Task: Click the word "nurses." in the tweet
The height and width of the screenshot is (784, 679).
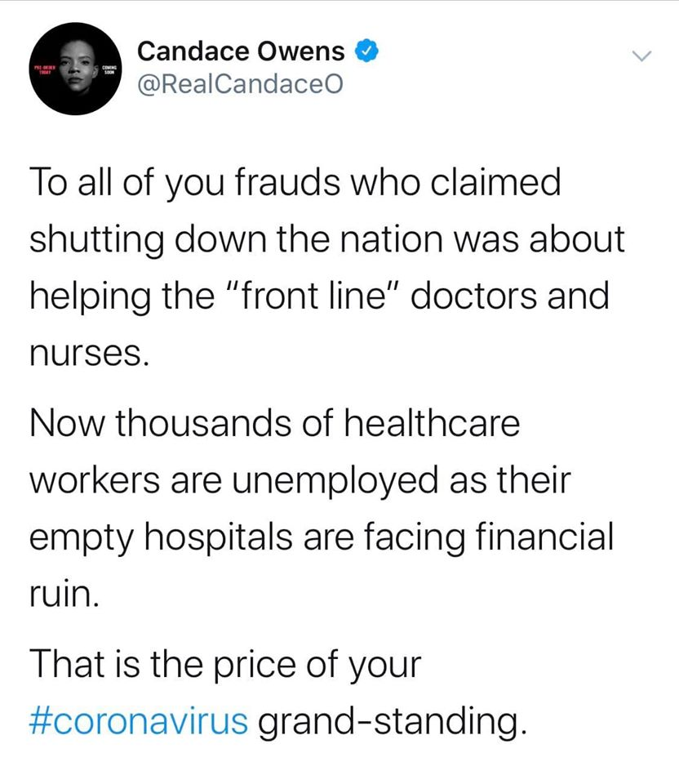Action: click(x=89, y=352)
